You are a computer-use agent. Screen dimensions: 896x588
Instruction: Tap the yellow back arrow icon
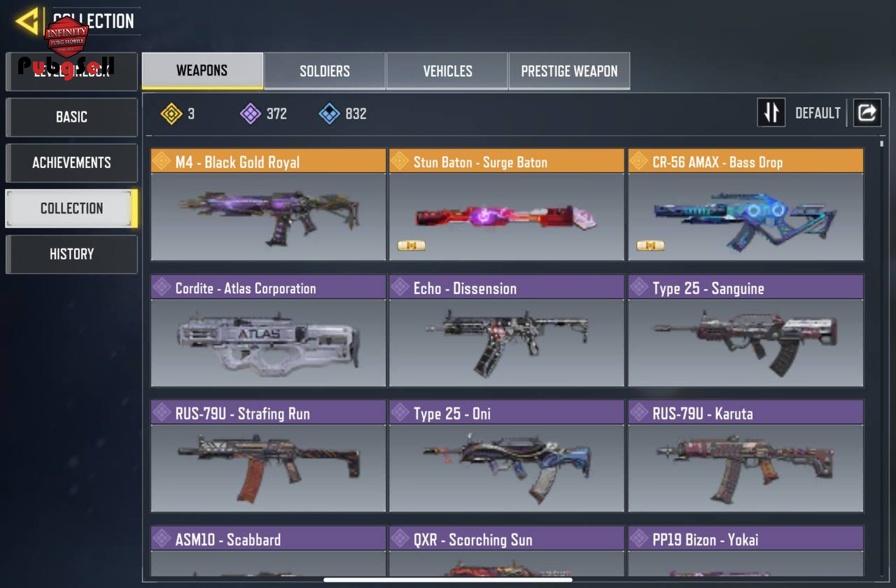click(27, 21)
